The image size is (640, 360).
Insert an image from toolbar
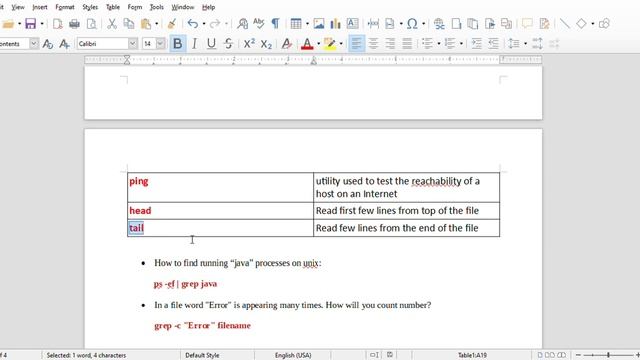(x=319, y=24)
